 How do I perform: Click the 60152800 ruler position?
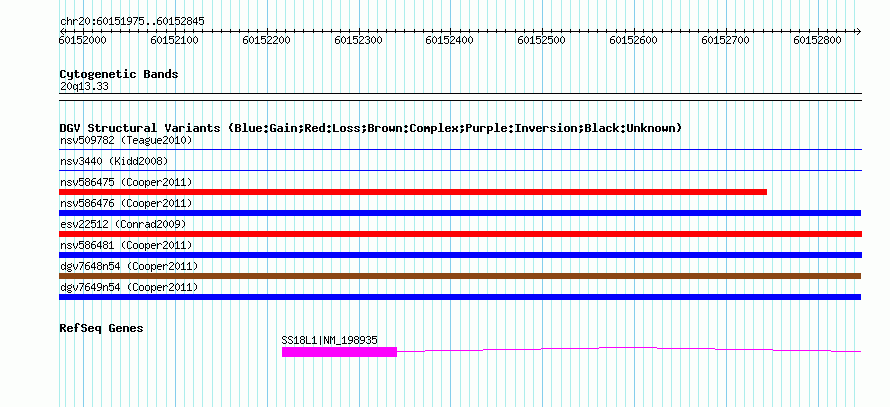817,40
